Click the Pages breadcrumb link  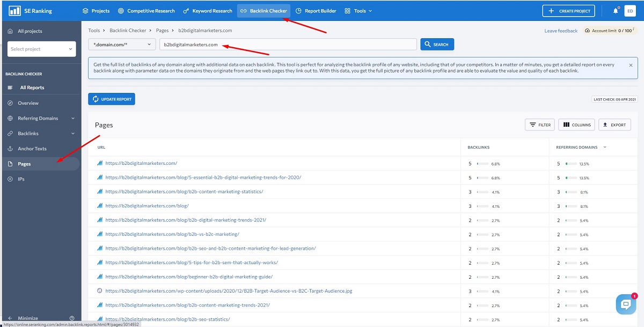coord(162,31)
